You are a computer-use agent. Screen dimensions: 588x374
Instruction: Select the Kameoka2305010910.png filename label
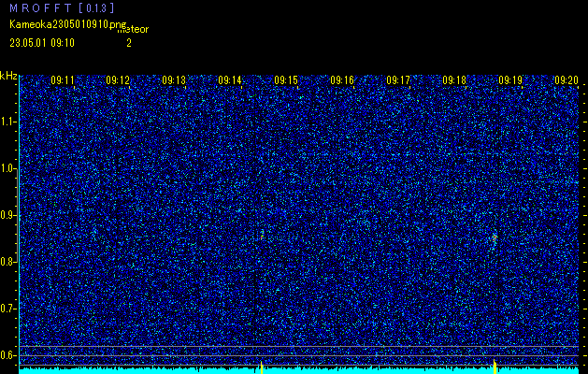68,24
